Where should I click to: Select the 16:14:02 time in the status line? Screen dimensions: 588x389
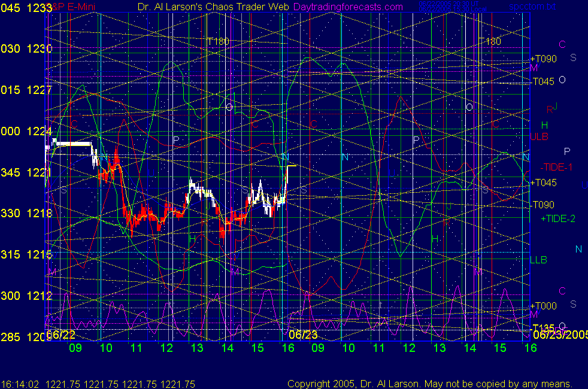point(20,384)
